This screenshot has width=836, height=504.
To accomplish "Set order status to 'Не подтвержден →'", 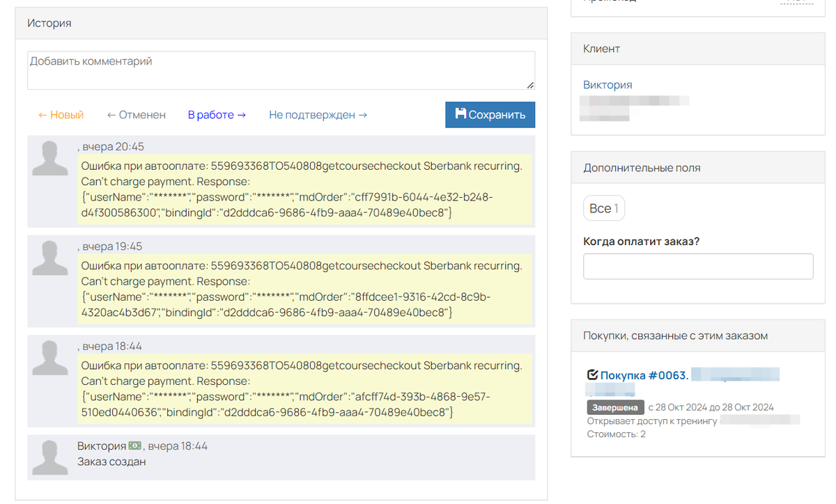I will [x=318, y=115].
